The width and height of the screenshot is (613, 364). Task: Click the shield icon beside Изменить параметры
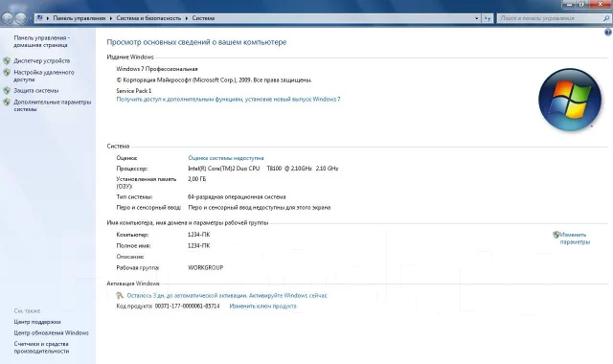(x=556, y=235)
